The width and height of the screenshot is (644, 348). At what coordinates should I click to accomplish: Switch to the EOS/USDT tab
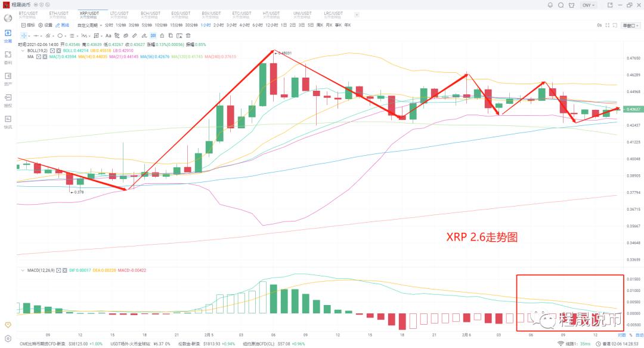[181, 15]
